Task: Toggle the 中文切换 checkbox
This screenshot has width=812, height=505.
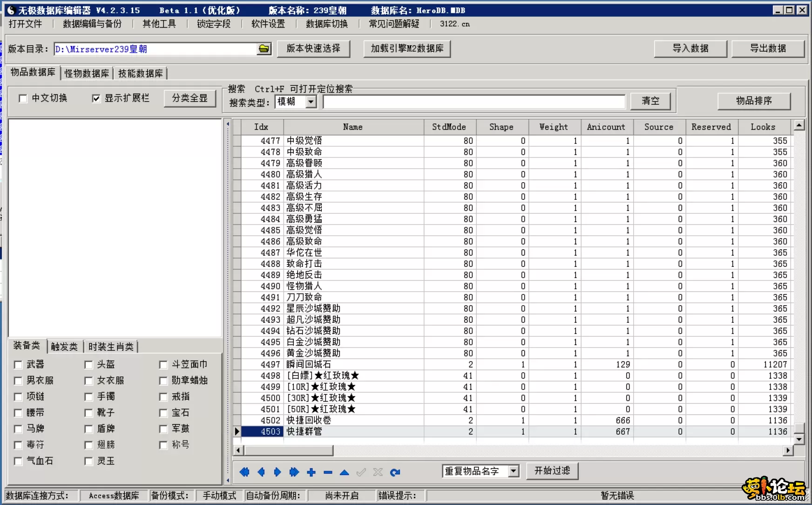Action: pyautogui.click(x=23, y=98)
